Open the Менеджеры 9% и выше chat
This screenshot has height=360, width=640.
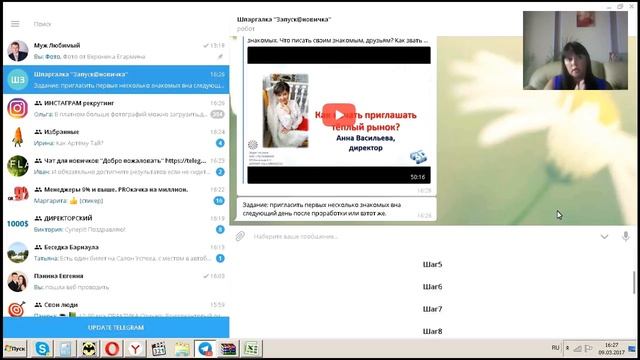[x=116, y=195]
